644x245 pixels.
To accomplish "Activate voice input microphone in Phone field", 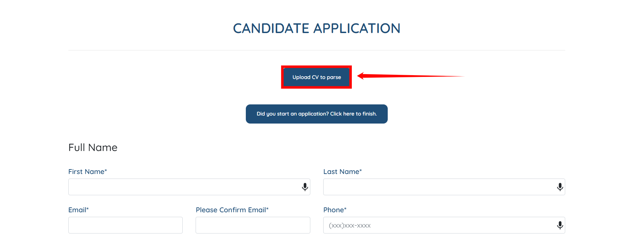I will (560, 226).
